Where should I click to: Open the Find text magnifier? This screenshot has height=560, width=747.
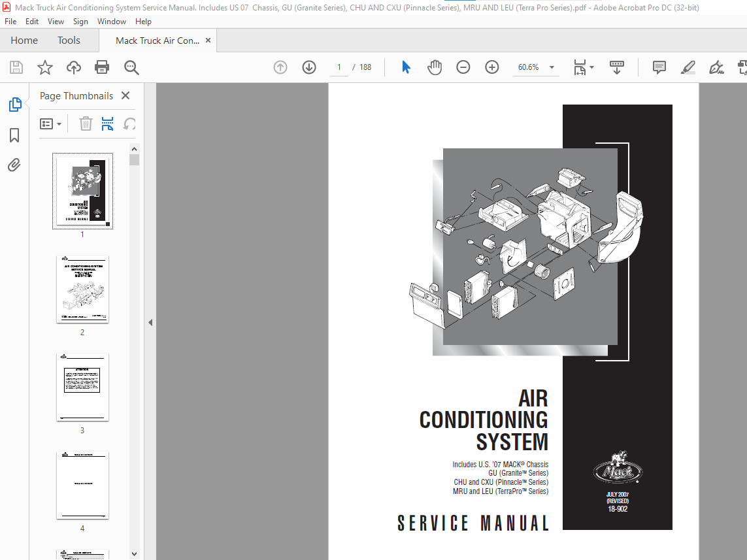point(131,67)
